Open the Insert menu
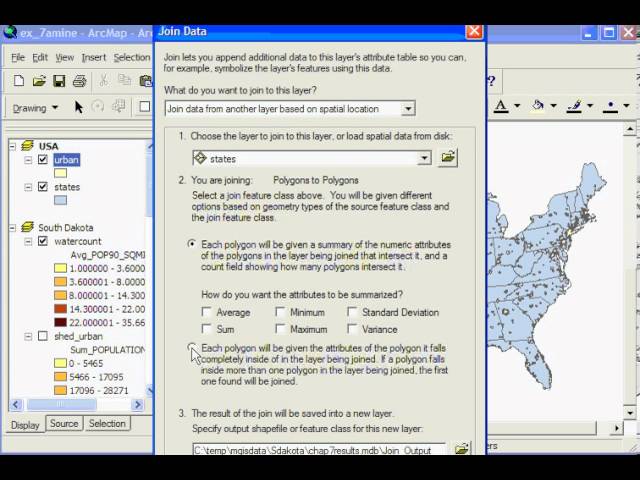 [93, 58]
